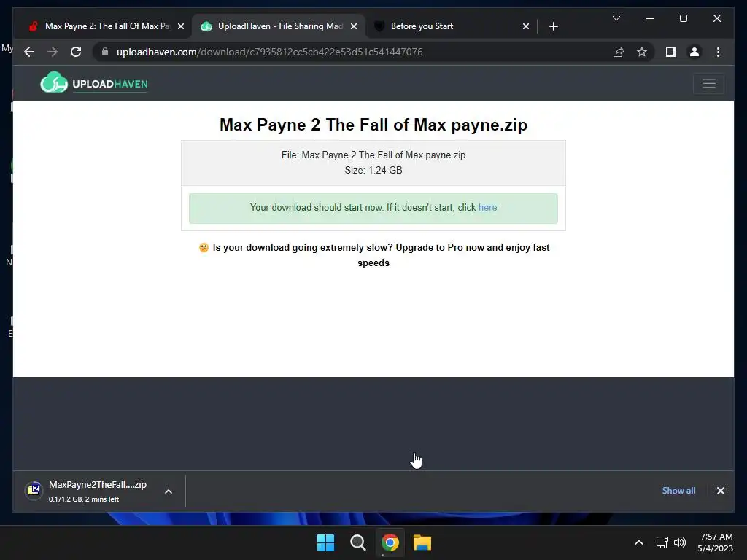Click the 'Size: 1.24 GB' text
The width and height of the screenshot is (747, 560).
tap(373, 170)
